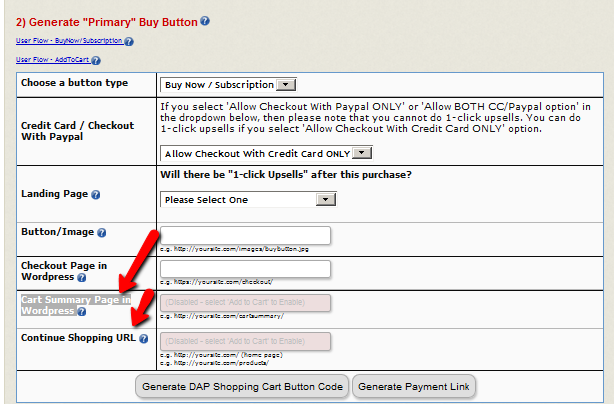Open the Please Select One upsells dropdown

248,199
